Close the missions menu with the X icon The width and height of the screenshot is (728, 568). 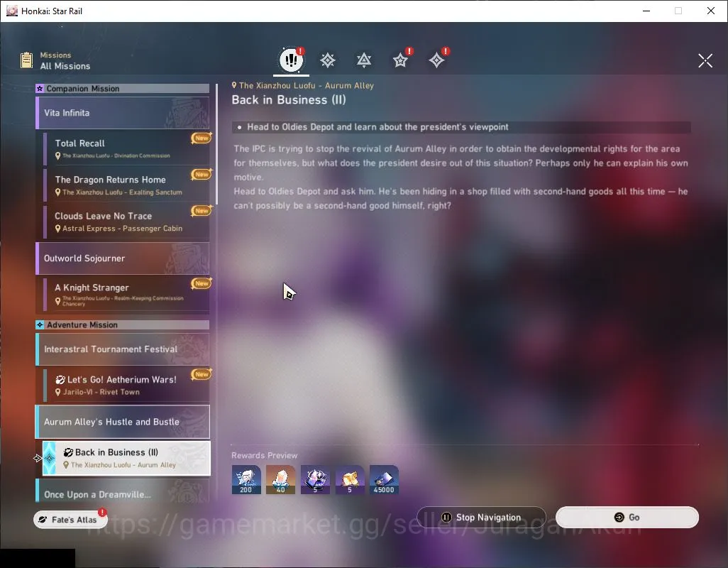705,60
